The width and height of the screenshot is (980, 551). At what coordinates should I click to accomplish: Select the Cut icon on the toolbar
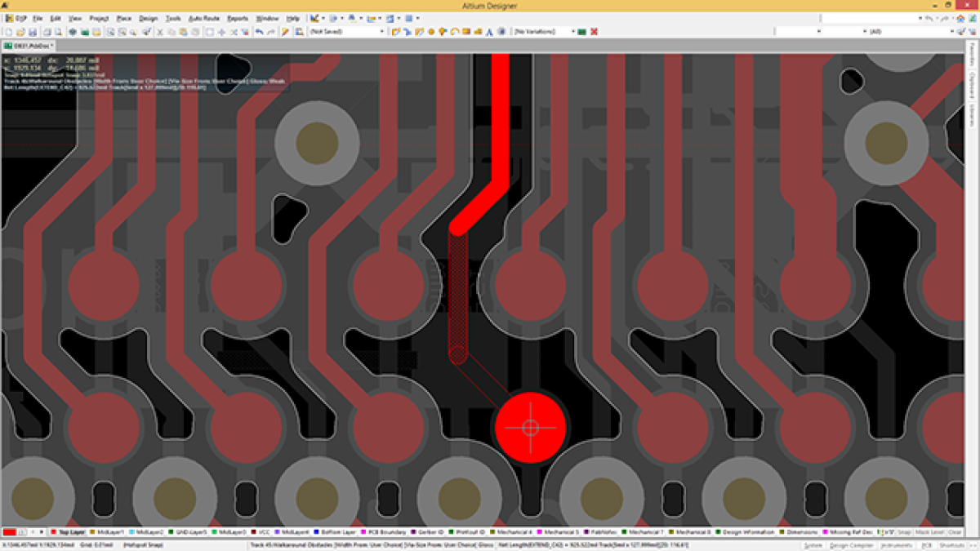159,33
